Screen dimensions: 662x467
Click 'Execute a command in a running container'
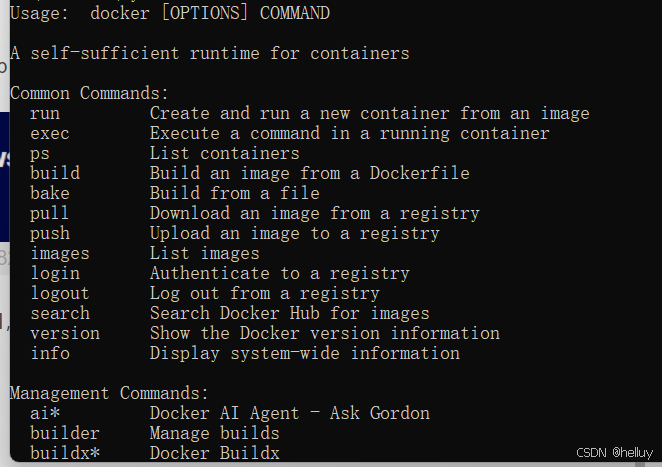tap(350, 133)
